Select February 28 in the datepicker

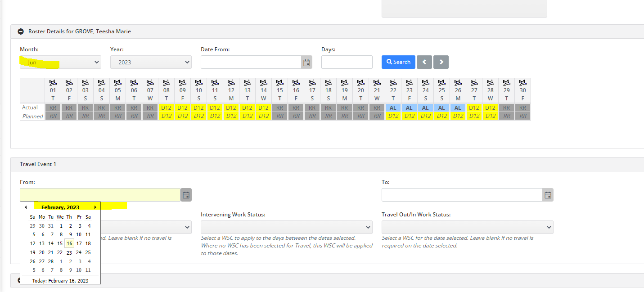tap(51, 261)
